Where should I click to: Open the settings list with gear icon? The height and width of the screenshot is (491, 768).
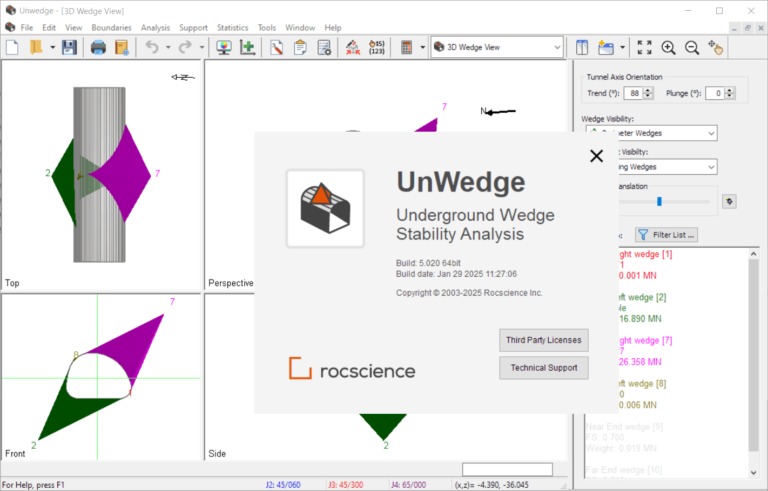click(324, 48)
